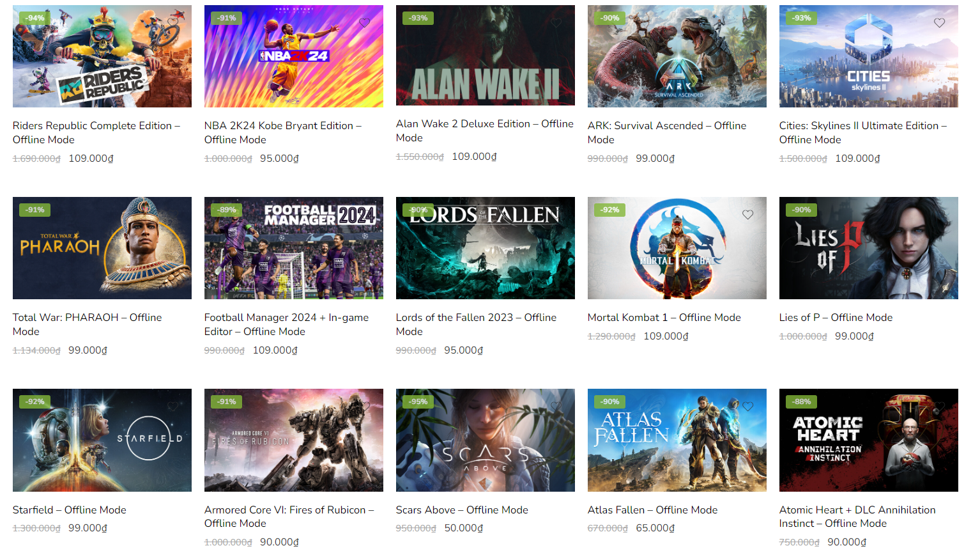The image size is (980, 555).
Task: Click the Lies of P cover thumbnail
Action: point(869,248)
